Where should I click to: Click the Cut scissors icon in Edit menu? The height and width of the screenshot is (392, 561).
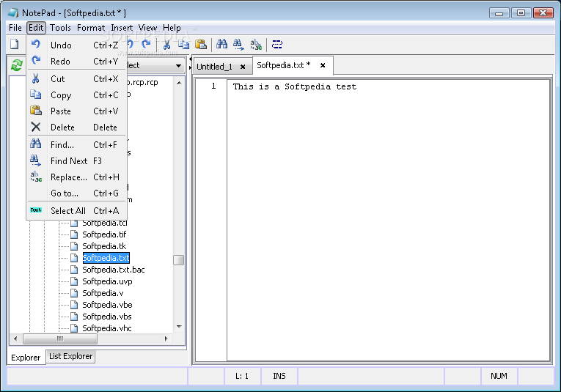[x=36, y=78]
